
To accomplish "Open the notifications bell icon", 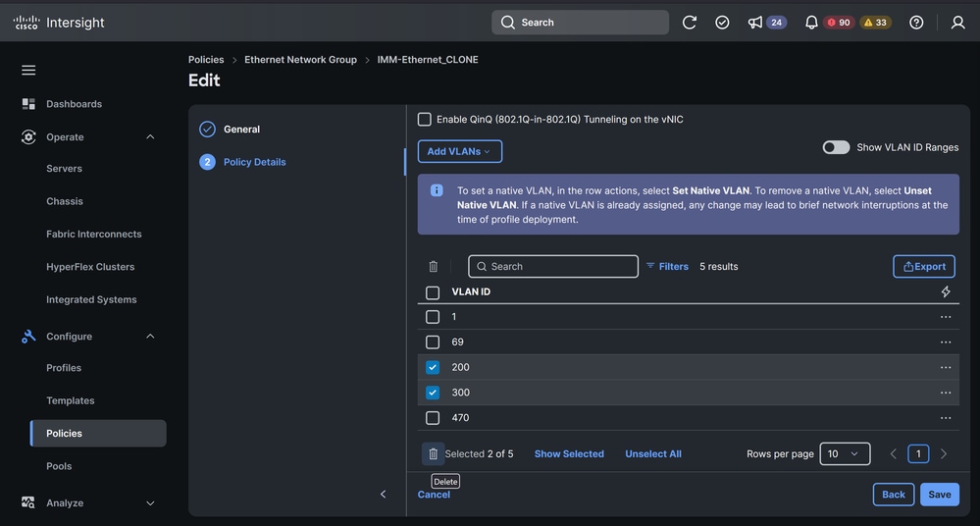I will point(811,23).
